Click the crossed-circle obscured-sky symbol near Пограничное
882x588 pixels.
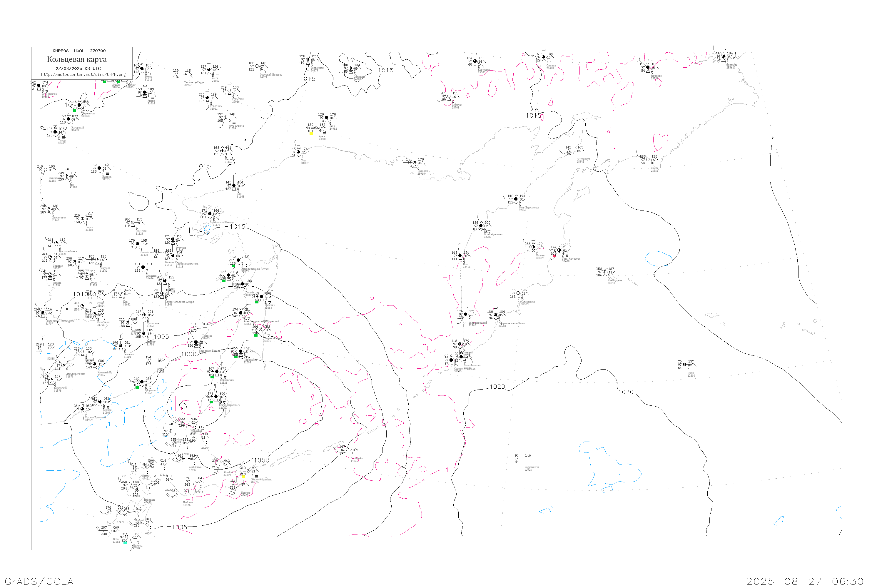click(260, 330)
